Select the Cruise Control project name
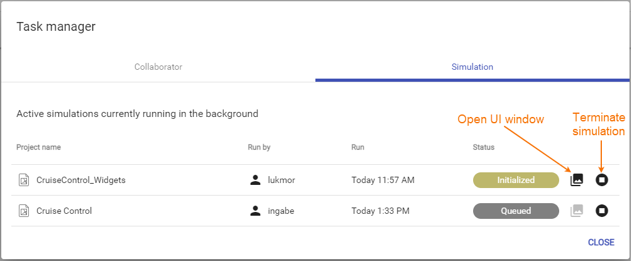This screenshot has height=261, width=644. click(64, 211)
